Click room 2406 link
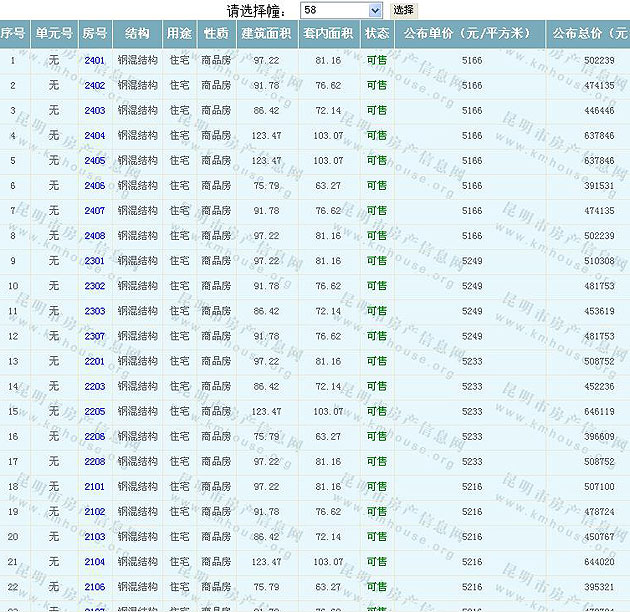This screenshot has height=612, width=630. [x=95, y=186]
